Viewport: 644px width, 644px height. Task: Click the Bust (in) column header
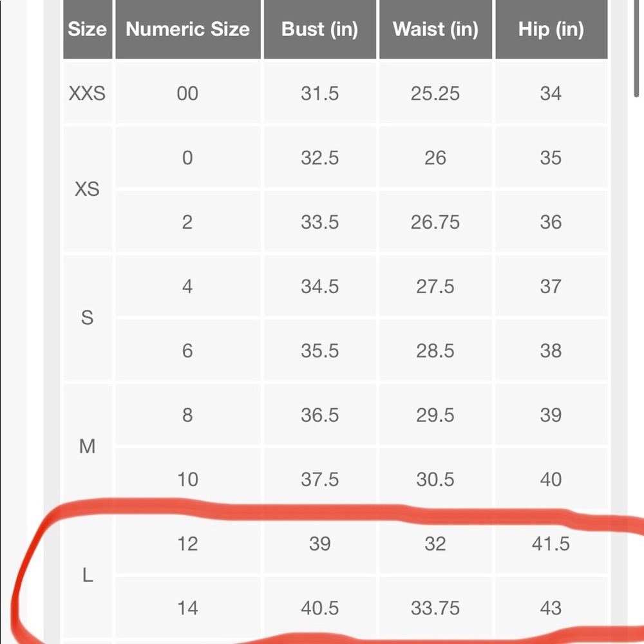pyautogui.click(x=319, y=29)
